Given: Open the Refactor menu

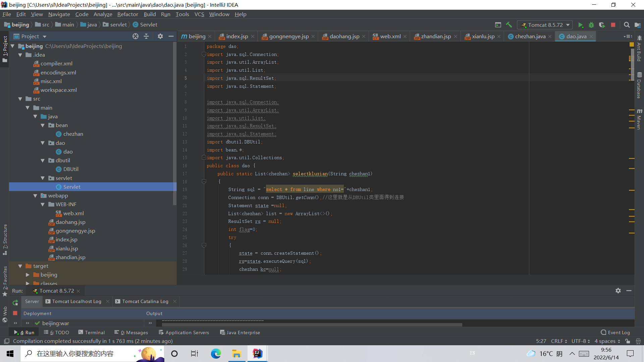Looking at the screenshot, I should [x=127, y=14].
